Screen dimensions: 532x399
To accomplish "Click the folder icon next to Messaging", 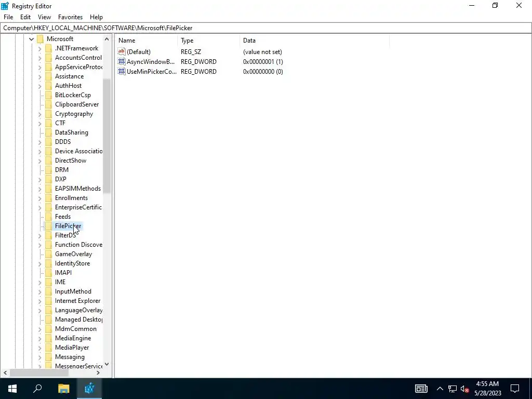I will click(48, 357).
